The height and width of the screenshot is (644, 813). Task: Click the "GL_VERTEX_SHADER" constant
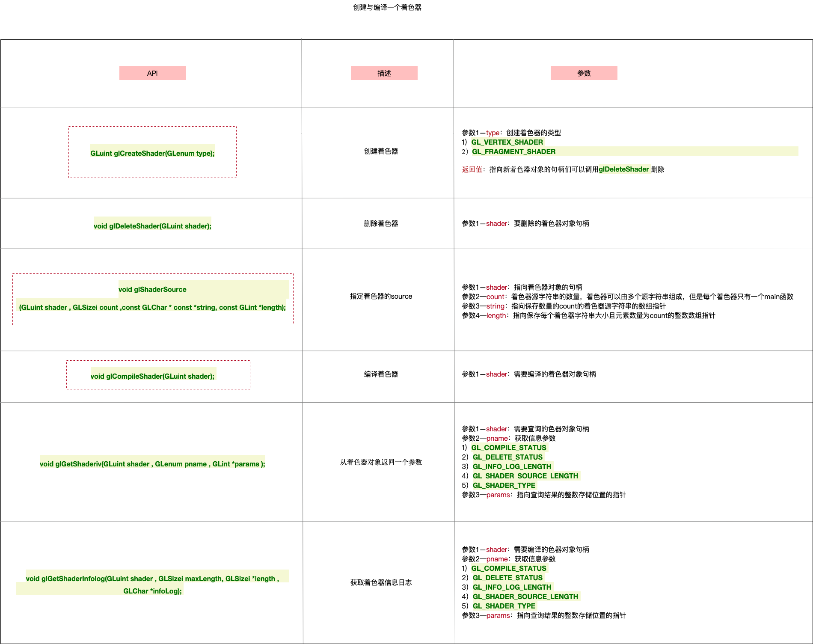pyautogui.click(x=507, y=142)
